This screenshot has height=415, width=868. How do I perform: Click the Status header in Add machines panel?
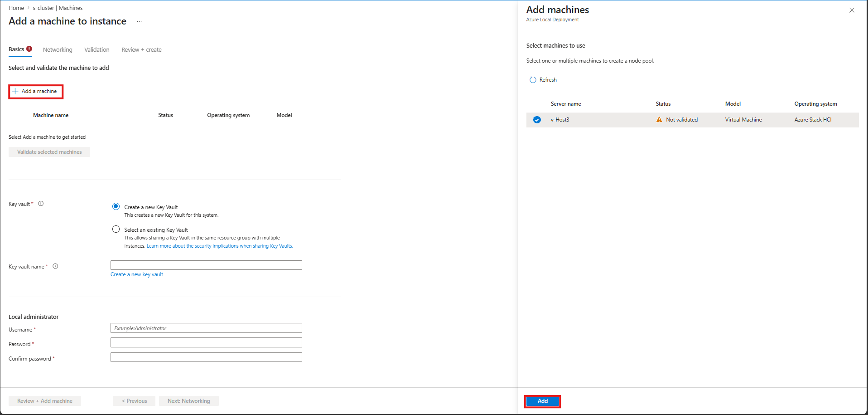(663, 104)
